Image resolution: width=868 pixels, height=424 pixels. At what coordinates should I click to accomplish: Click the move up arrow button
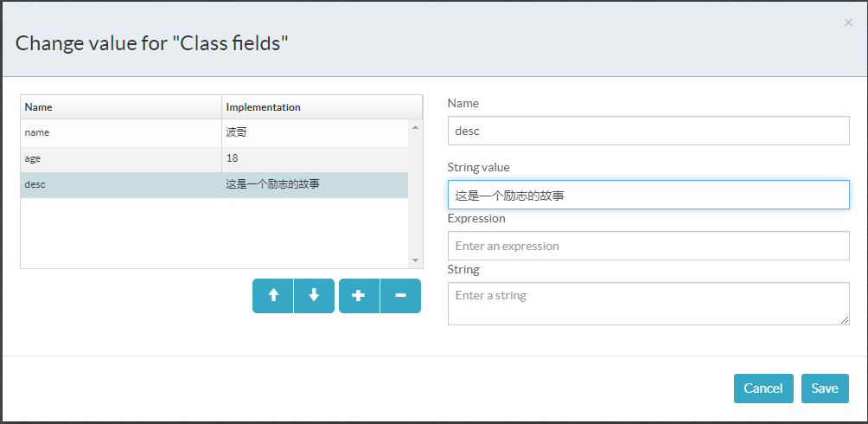pyautogui.click(x=273, y=295)
